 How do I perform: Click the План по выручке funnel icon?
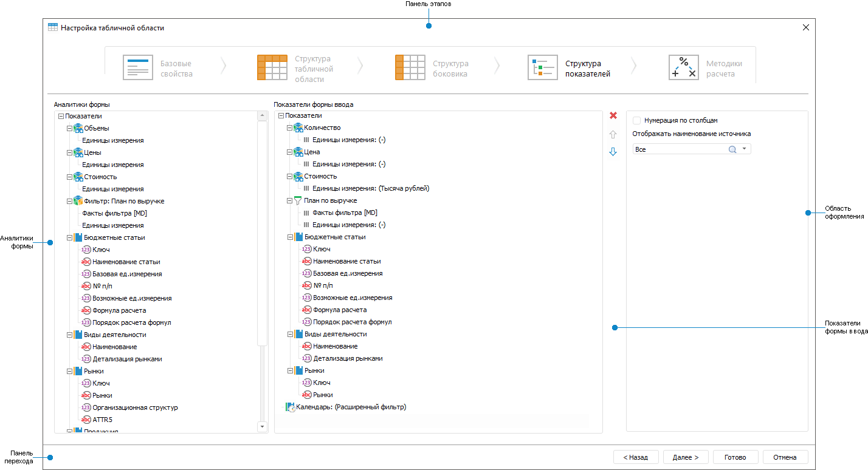click(x=298, y=200)
